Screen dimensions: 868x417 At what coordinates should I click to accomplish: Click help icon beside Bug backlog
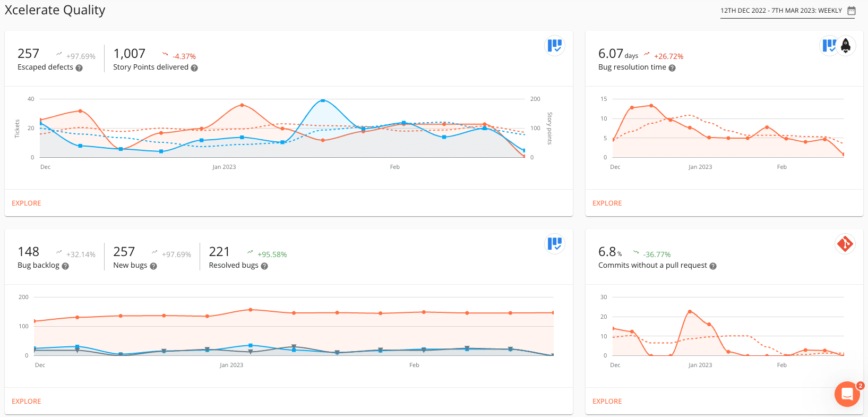click(x=65, y=266)
